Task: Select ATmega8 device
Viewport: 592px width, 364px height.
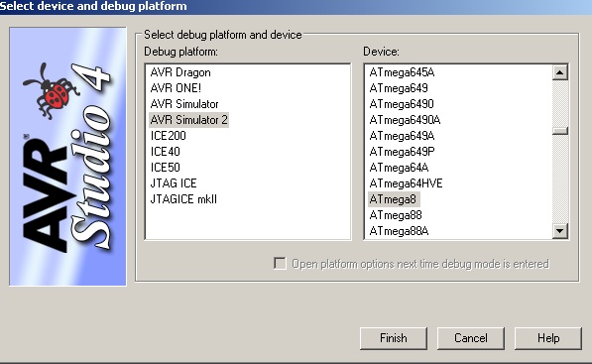Action: pyautogui.click(x=394, y=199)
